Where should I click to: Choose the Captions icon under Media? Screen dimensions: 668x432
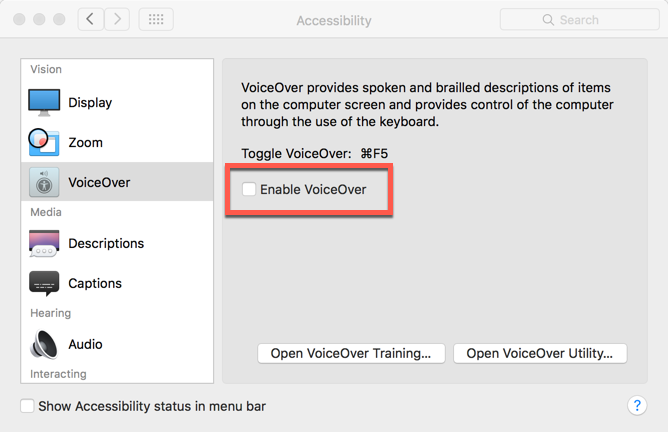[x=44, y=283]
